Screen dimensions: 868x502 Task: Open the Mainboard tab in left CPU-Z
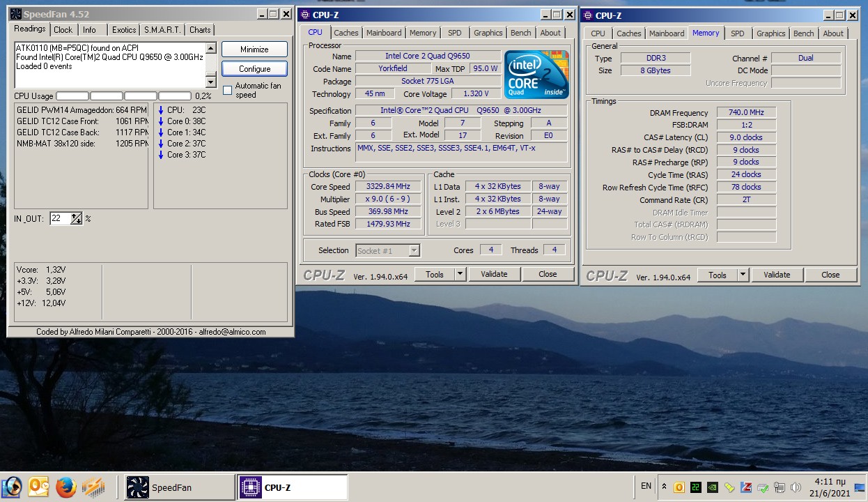point(384,33)
